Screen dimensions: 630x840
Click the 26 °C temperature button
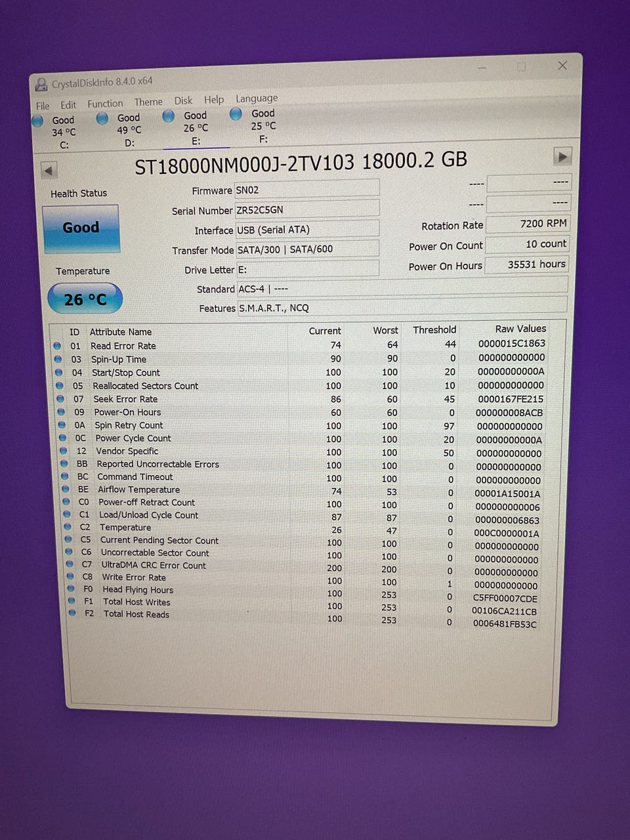click(85, 299)
